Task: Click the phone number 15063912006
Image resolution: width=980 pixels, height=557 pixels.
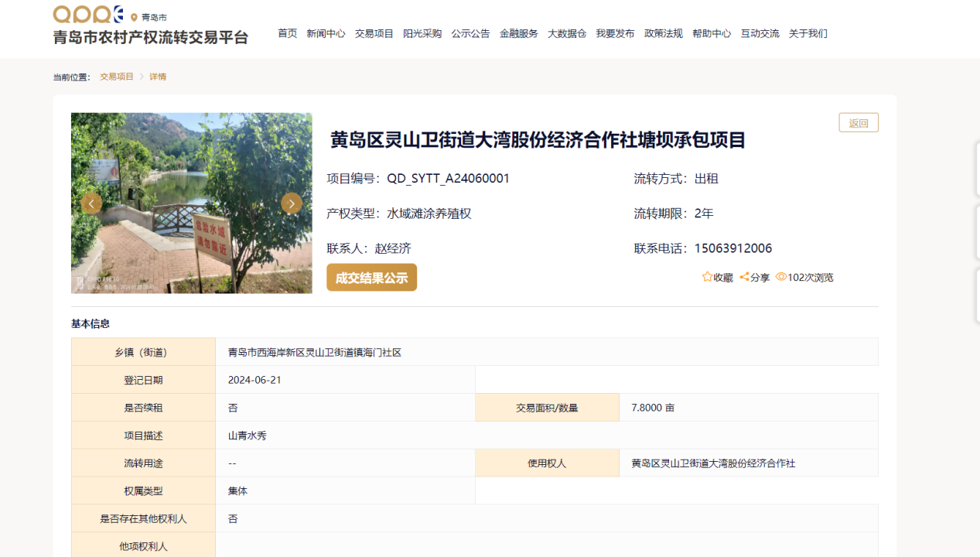Action: point(733,248)
